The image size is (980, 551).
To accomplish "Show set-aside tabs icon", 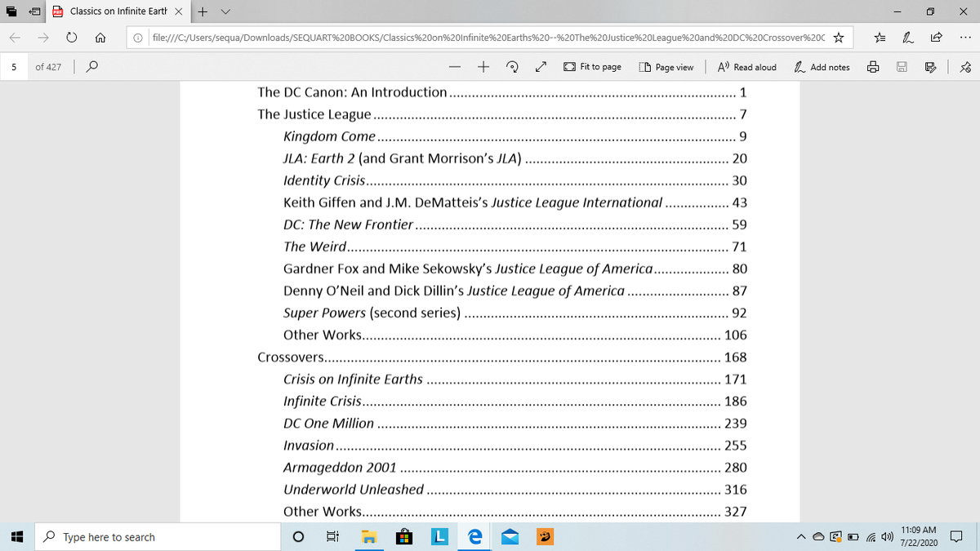I will [11, 11].
